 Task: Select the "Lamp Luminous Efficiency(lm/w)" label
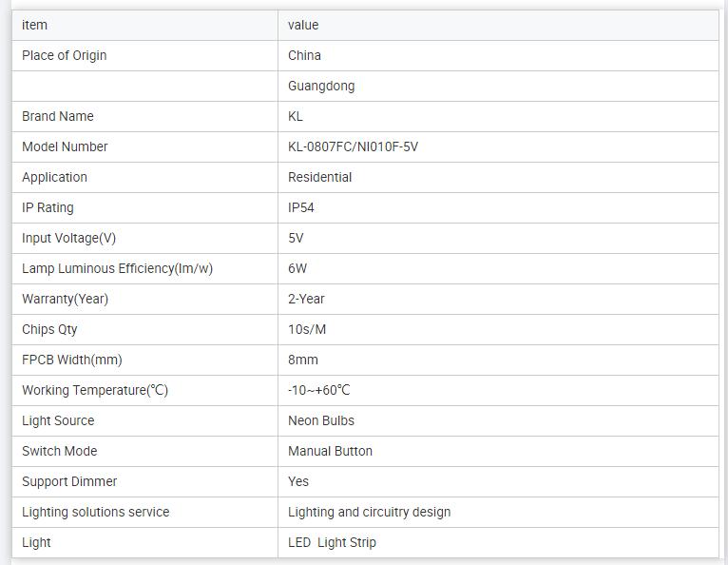point(117,268)
